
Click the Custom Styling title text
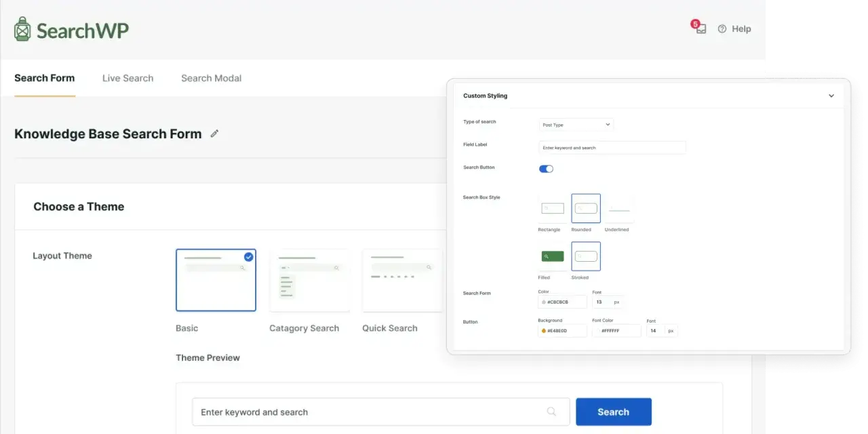click(485, 96)
